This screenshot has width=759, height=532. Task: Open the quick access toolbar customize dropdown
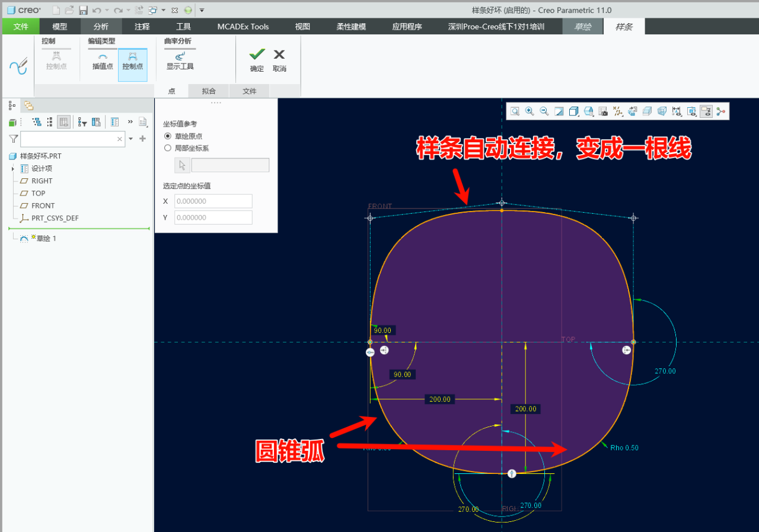(202, 10)
